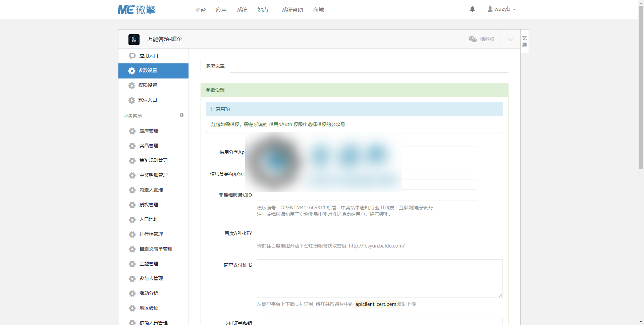Screen dimensions: 644x325
Task: Open 题库管理 menu item
Action: (153, 131)
